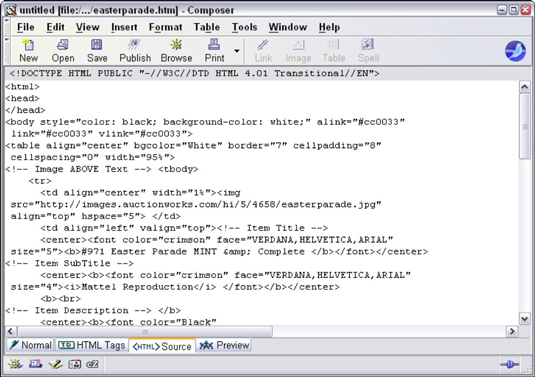535x377 pixels.
Task: Minimize the Composer window
Action: (502, 10)
